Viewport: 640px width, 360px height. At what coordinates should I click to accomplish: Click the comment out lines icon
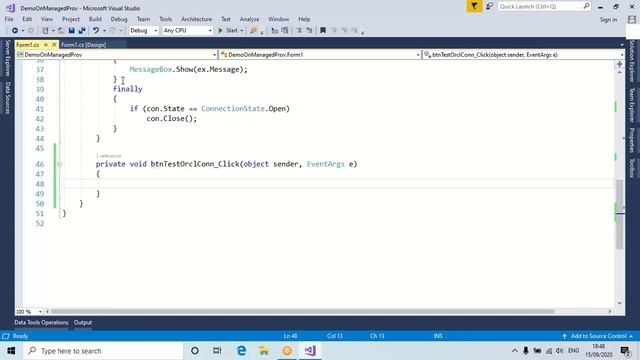tap(275, 31)
